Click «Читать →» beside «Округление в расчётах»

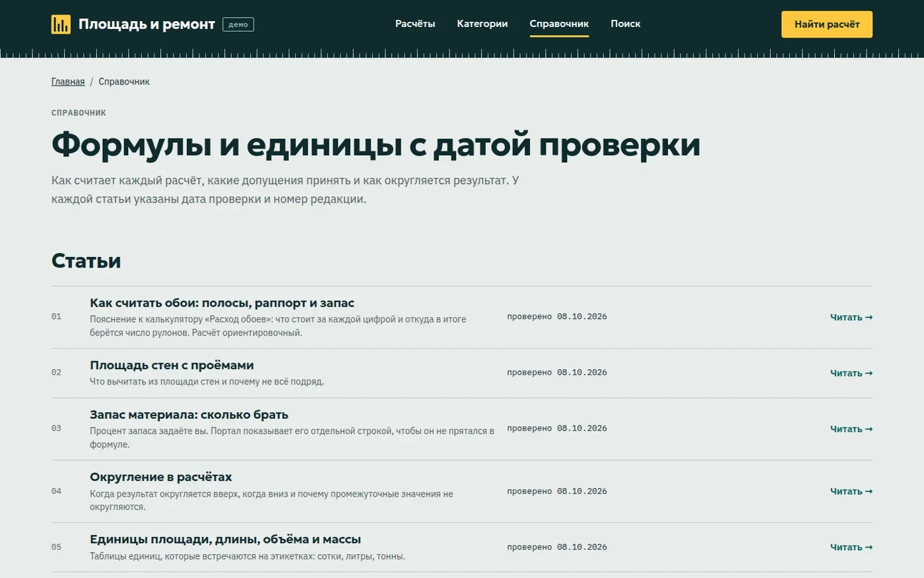851,491
